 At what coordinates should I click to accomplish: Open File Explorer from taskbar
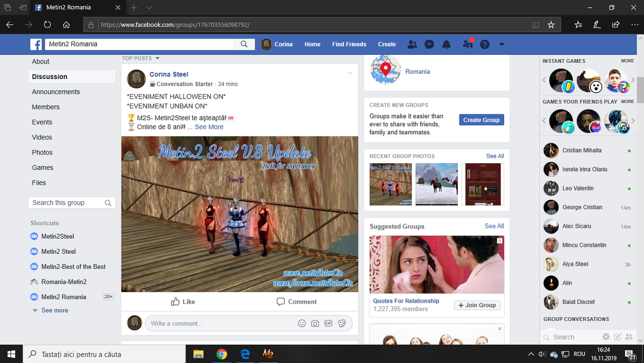click(x=198, y=354)
